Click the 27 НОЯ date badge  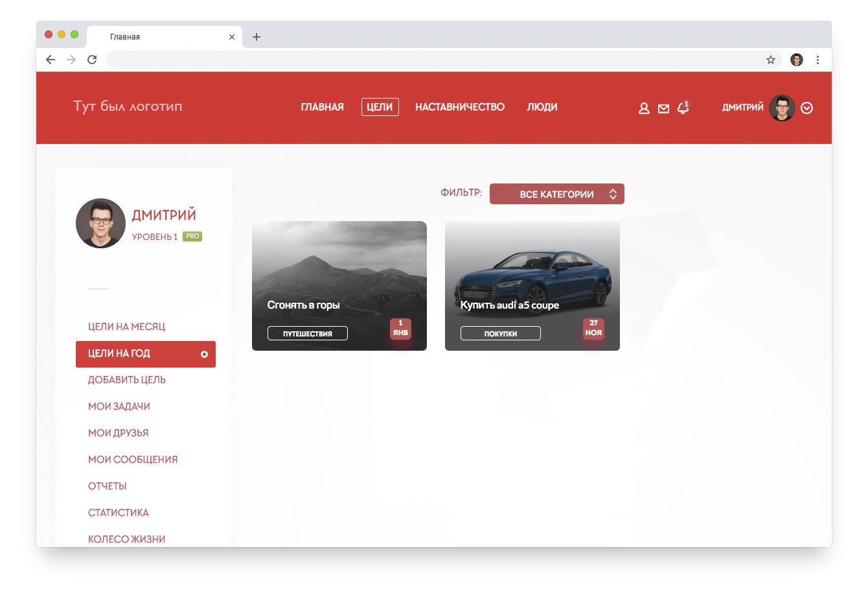(593, 329)
